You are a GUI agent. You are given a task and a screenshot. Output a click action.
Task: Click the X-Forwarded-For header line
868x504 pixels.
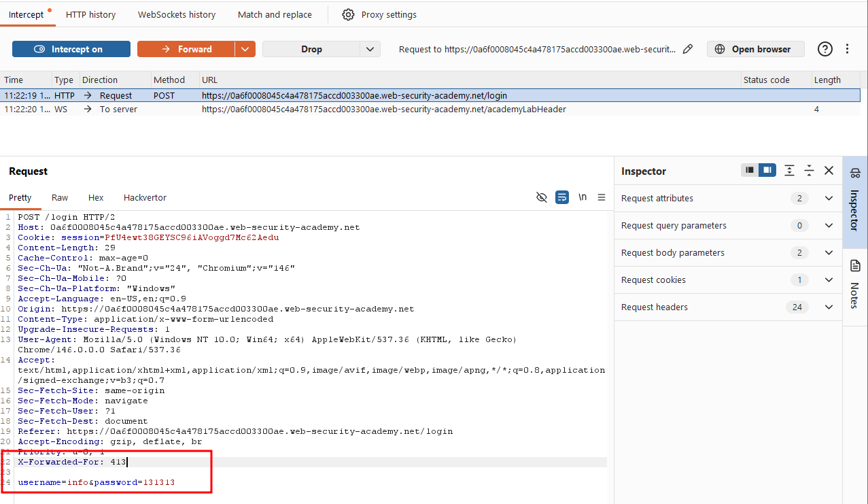(72, 462)
